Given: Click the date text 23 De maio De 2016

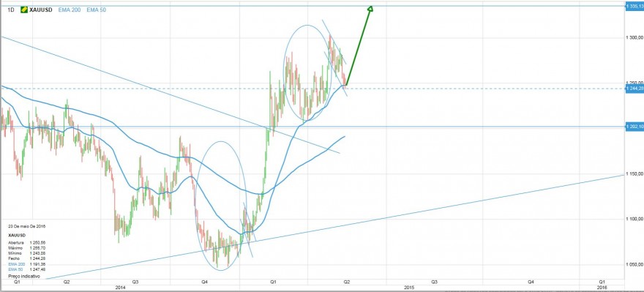Looking at the screenshot, I should 26,226.
